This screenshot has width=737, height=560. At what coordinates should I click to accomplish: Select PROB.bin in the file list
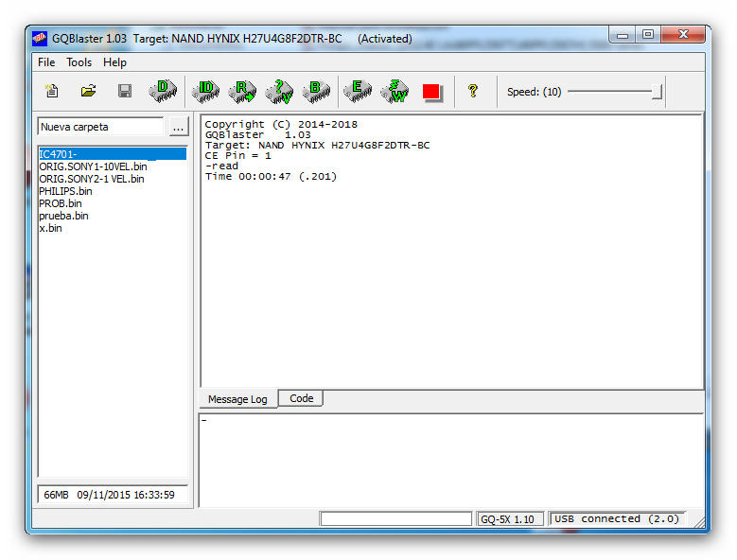click(x=61, y=203)
